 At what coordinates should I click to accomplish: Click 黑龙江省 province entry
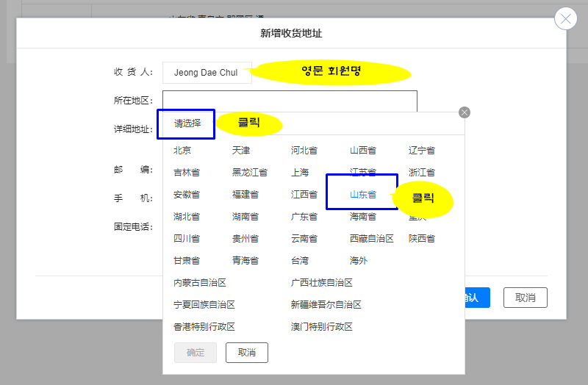pos(249,173)
